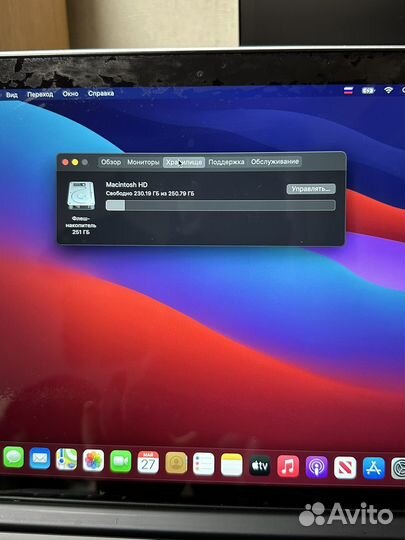405x540 pixels.
Task: Launch FaceTime from the Dock
Action: point(121,461)
